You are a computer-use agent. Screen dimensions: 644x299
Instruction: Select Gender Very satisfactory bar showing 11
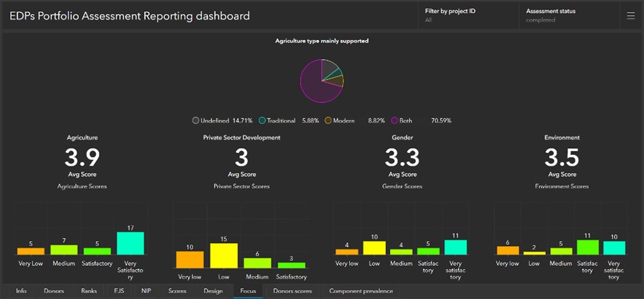coord(456,247)
